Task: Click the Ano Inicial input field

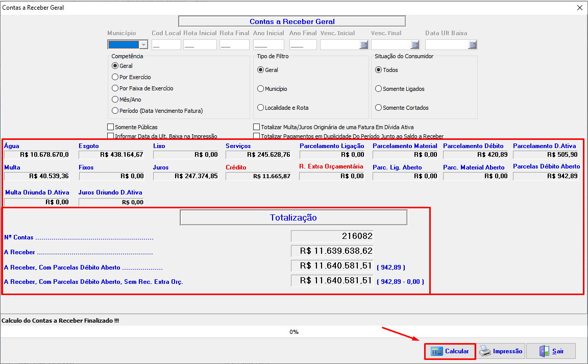Action: [268, 45]
